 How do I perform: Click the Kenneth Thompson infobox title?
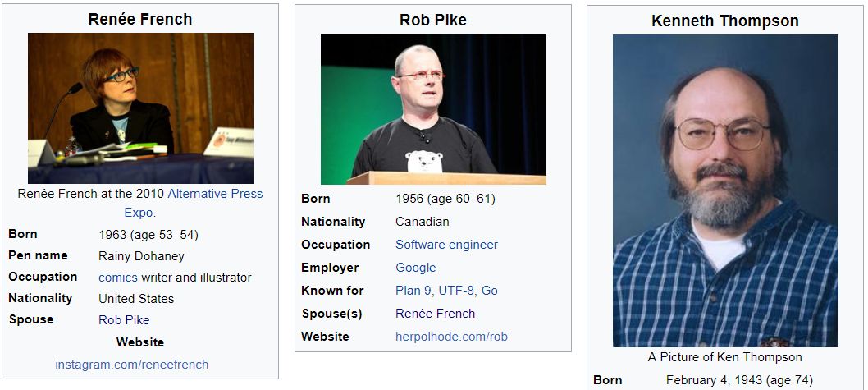tap(725, 21)
